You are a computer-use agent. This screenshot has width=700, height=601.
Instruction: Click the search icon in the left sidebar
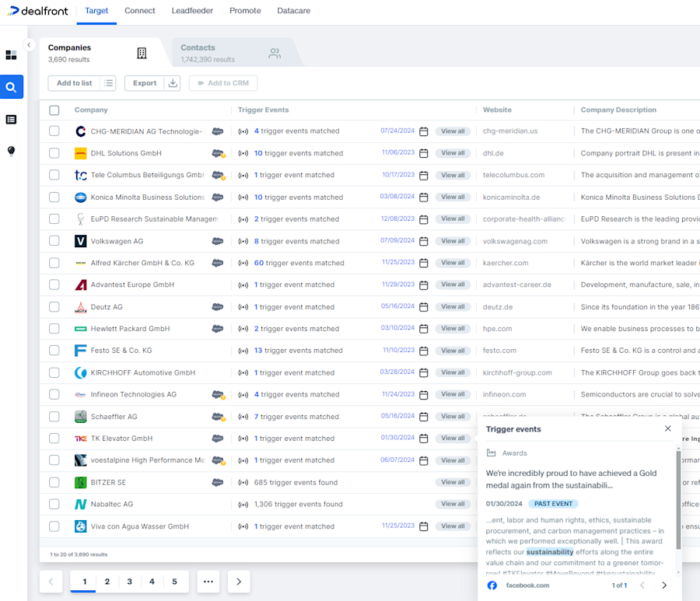click(11, 87)
